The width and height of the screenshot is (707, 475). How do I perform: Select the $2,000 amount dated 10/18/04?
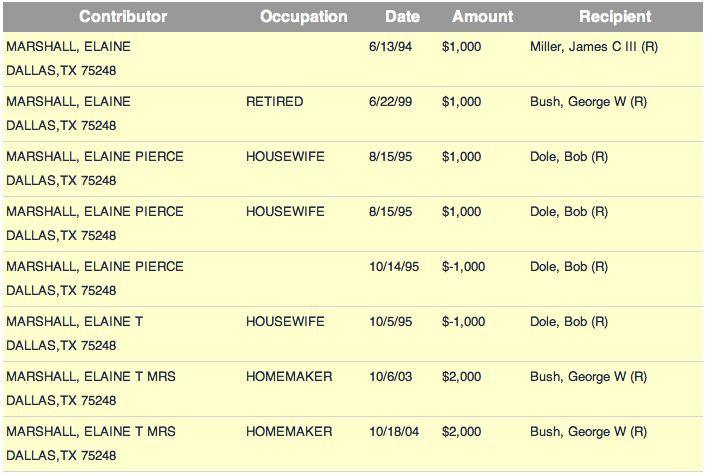pyautogui.click(x=461, y=432)
